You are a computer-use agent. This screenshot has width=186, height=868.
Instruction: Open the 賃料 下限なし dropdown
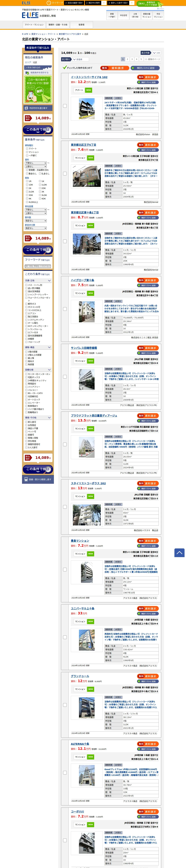pyautogui.click(x=35, y=163)
